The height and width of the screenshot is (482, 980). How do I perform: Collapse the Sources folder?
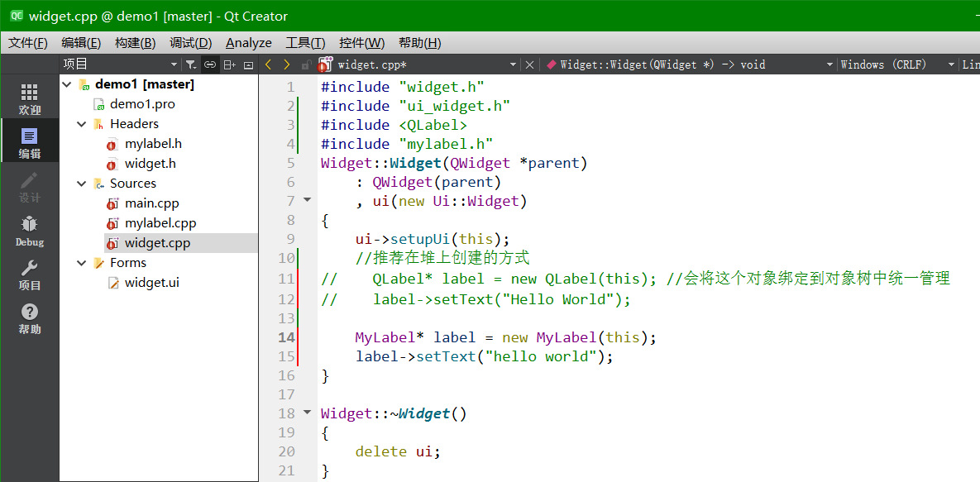(81, 184)
